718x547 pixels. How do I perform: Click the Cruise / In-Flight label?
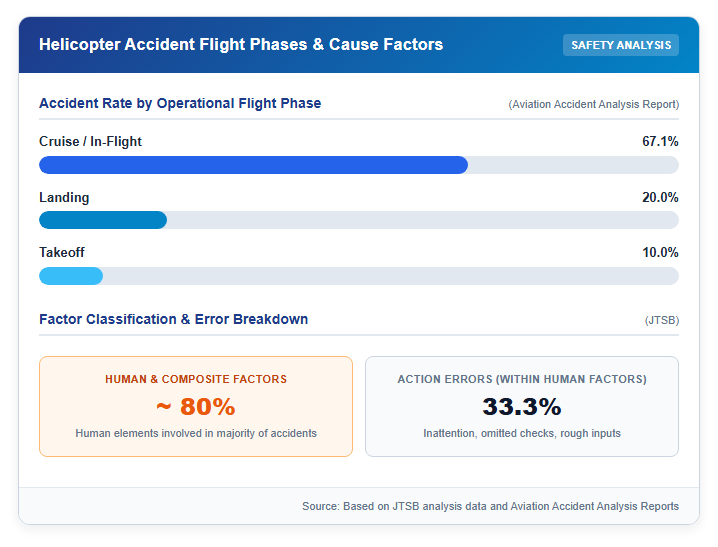point(90,141)
